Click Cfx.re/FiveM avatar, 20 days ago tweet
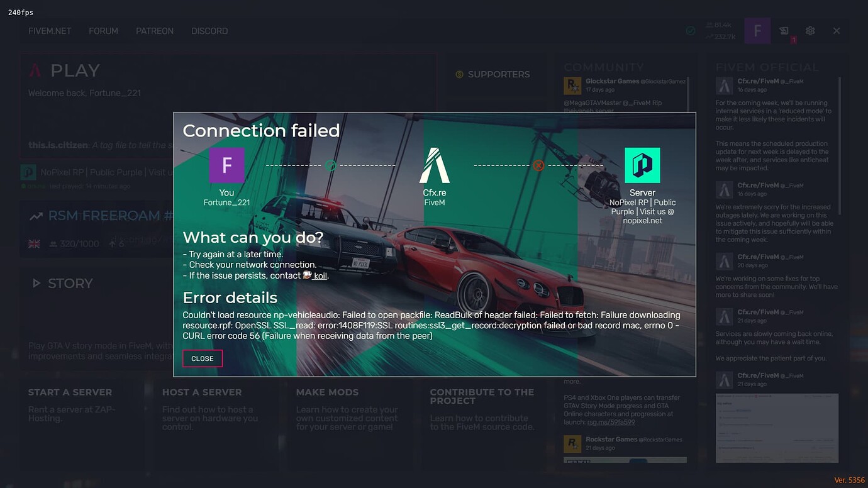This screenshot has height=488, width=868. click(x=724, y=261)
